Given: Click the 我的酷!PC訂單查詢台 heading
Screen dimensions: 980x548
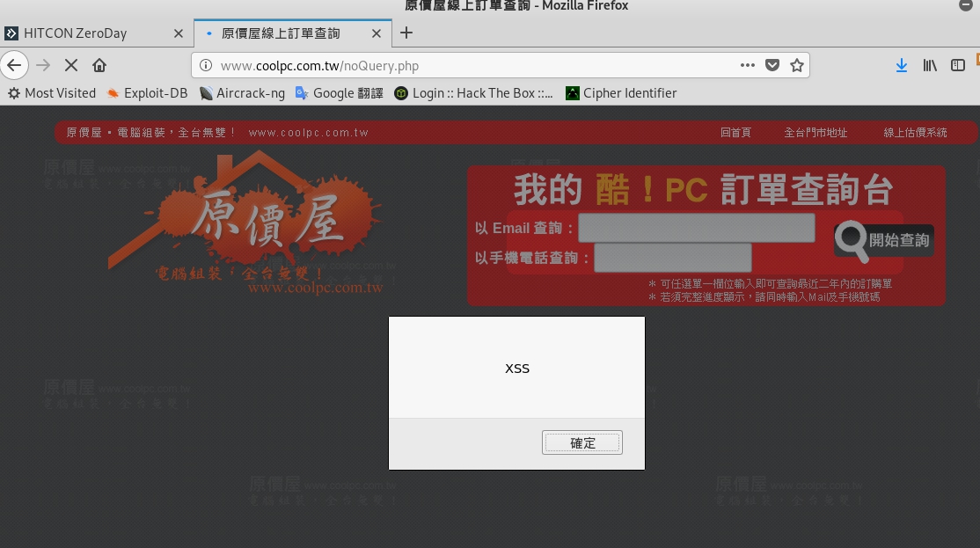Looking at the screenshot, I should [703, 189].
